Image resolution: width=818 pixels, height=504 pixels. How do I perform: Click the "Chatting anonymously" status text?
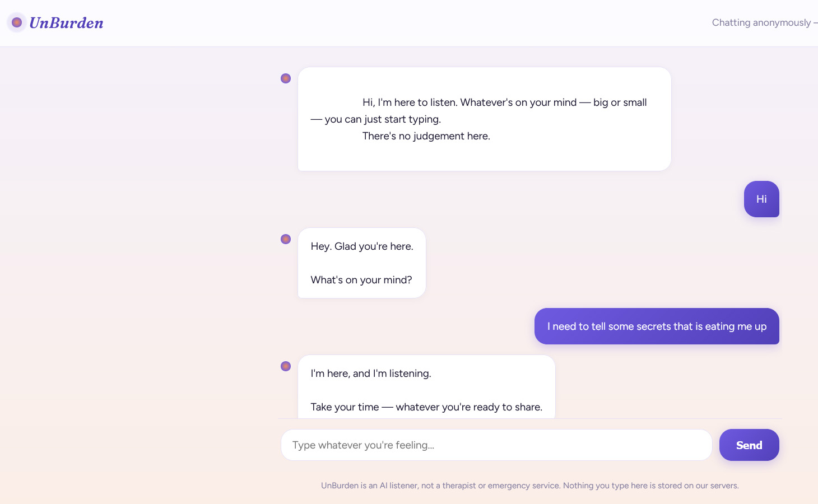[x=761, y=22]
